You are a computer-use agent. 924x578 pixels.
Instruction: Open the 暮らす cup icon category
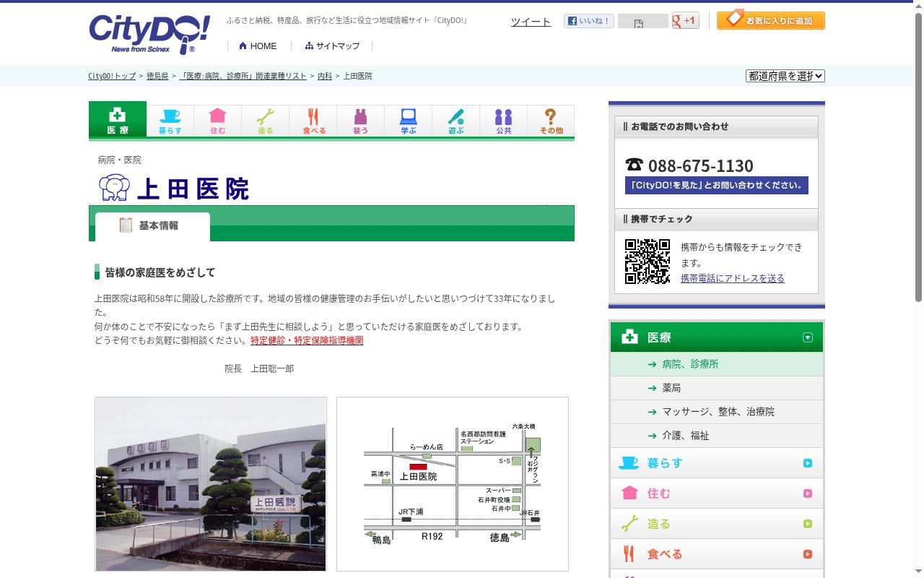click(x=170, y=121)
